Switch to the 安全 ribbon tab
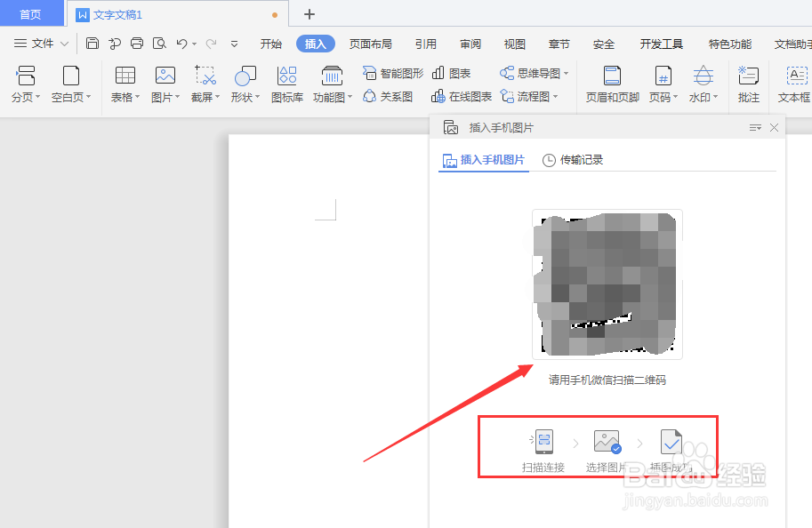This screenshot has height=528, width=812. (604, 44)
